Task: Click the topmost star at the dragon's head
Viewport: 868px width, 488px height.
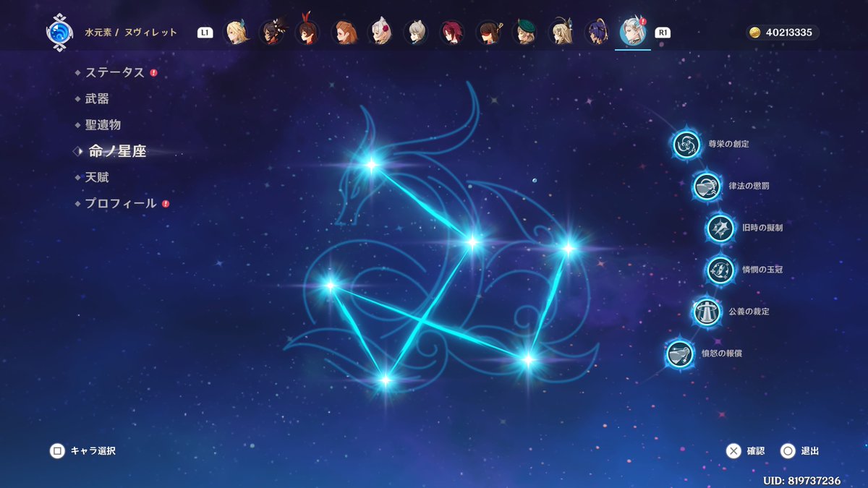Action: point(371,165)
